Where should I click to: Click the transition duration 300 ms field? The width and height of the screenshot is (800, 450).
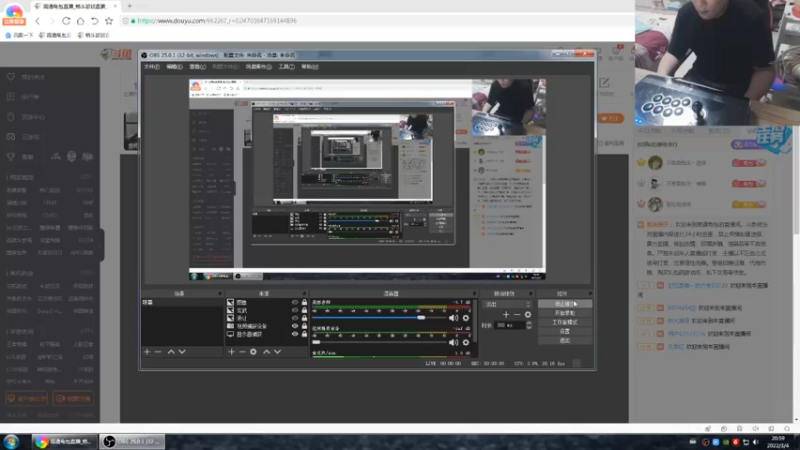510,325
